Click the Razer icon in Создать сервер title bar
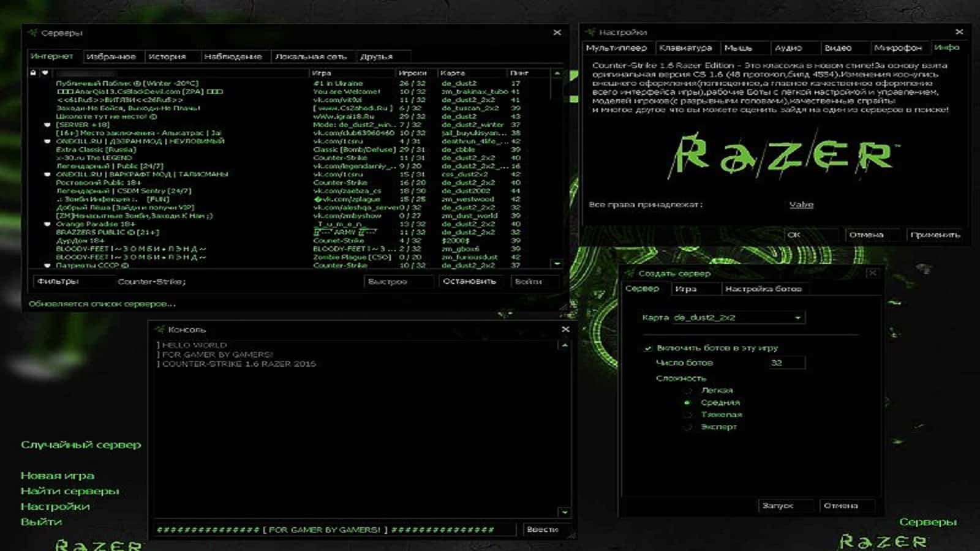This screenshot has height=551, width=980. point(630,273)
